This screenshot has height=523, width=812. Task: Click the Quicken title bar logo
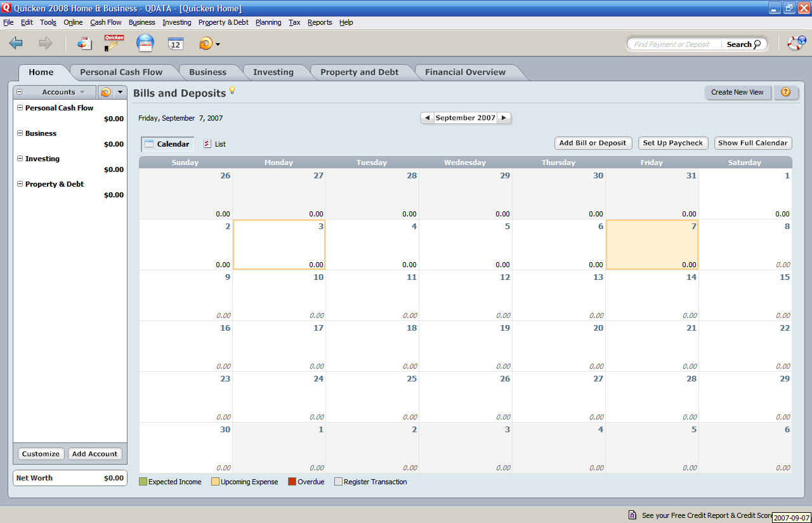[x=6, y=8]
